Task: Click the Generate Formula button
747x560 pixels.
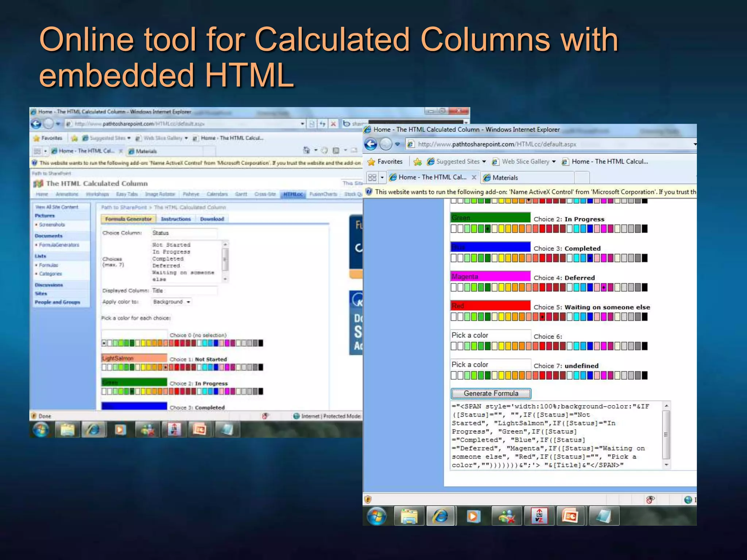Action: (491, 393)
